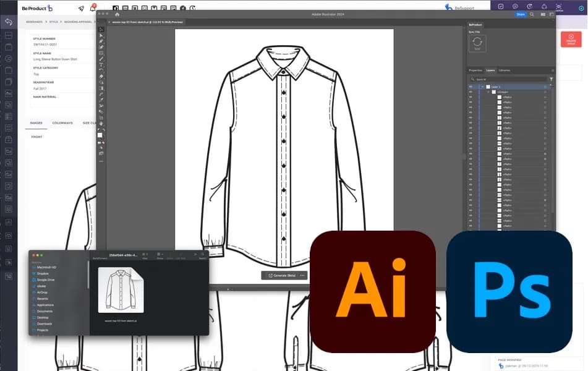The height and width of the screenshot is (371, 588).
Task: Click the red Delete Style button
Action: pos(571,40)
